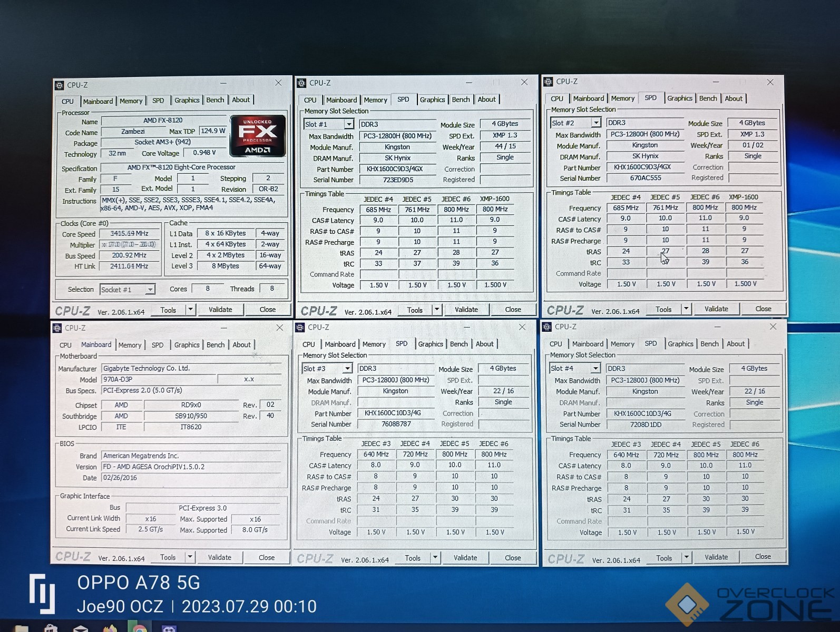Viewport: 840px width, 632px height.
Task: Open Bench tab in the Slot #3 window
Action: click(x=459, y=344)
